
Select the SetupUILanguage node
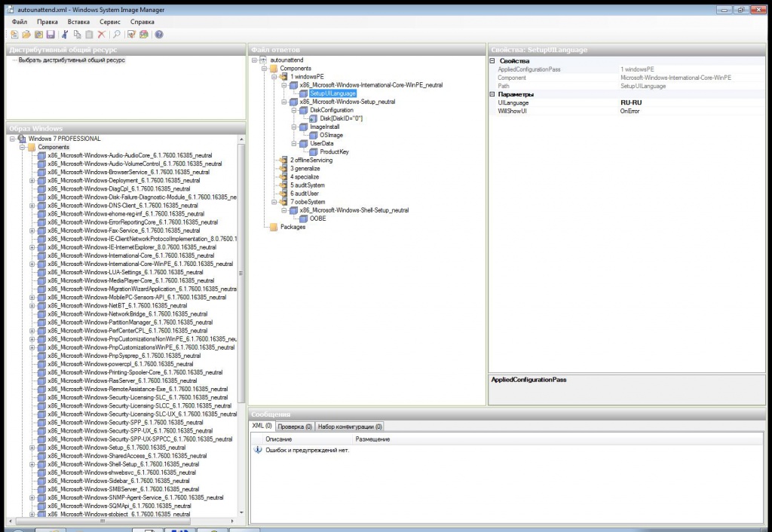pos(332,93)
